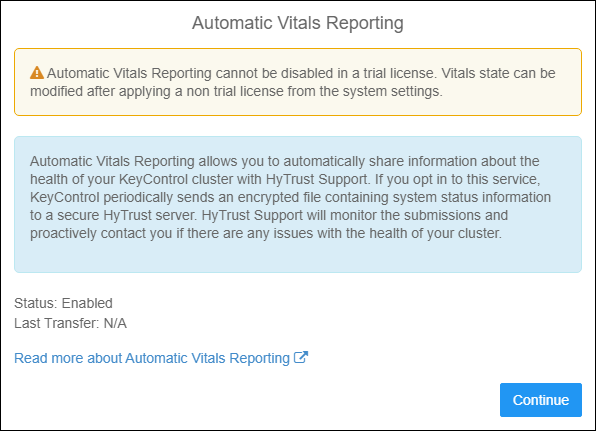Screen dimensions: 596x431
Task: Click the line starting 'KeyControl periodically sends'
Action: (x=290, y=197)
